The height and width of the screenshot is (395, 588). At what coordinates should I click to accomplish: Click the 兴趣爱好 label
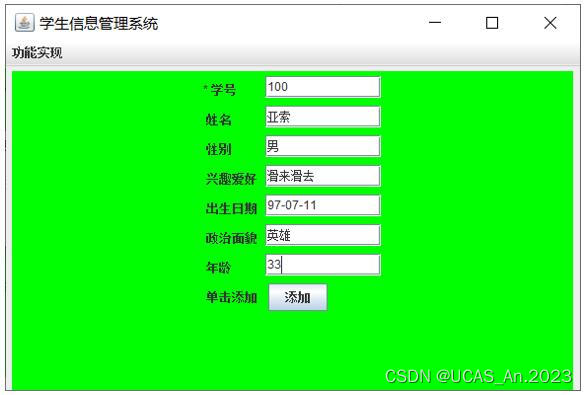(x=231, y=179)
